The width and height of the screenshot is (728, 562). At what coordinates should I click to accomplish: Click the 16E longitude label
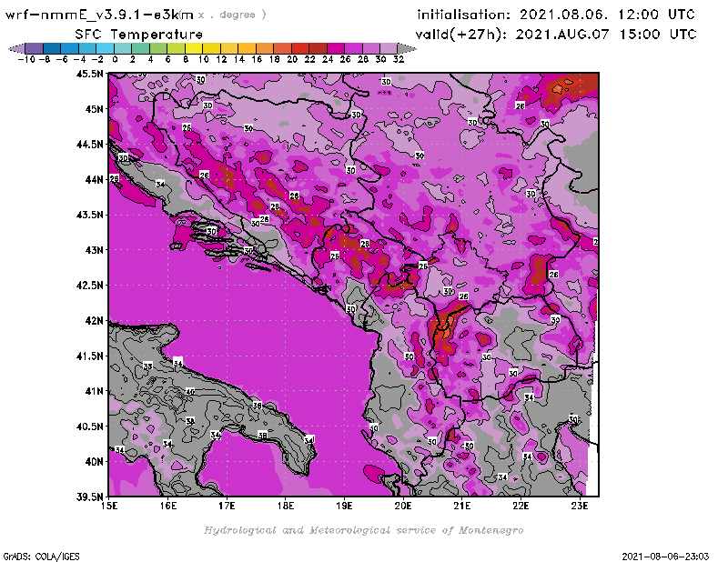[x=168, y=506]
